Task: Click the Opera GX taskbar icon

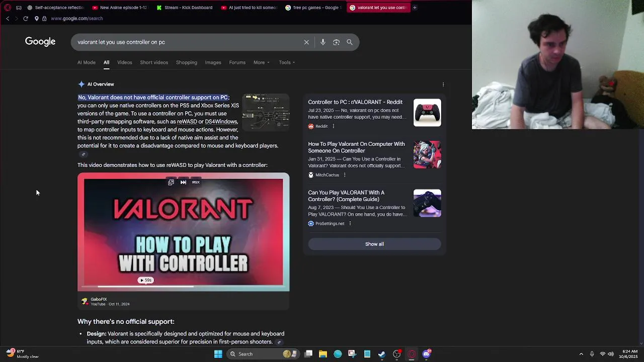Action: coord(412,354)
